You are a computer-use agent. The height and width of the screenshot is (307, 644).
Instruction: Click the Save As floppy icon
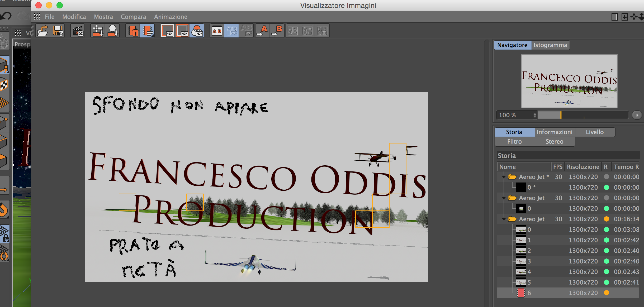(58, 31)
